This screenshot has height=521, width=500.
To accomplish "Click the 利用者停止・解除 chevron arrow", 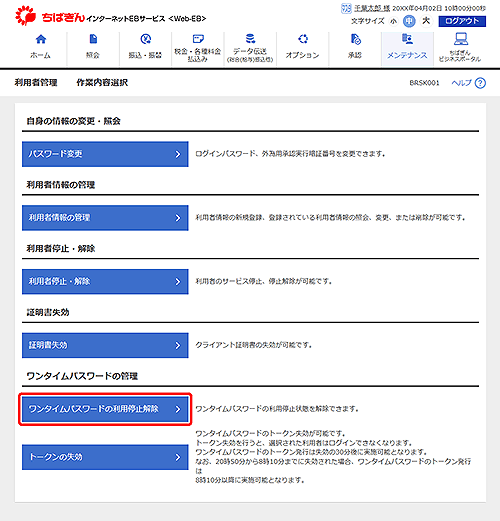I will (178, 282).
